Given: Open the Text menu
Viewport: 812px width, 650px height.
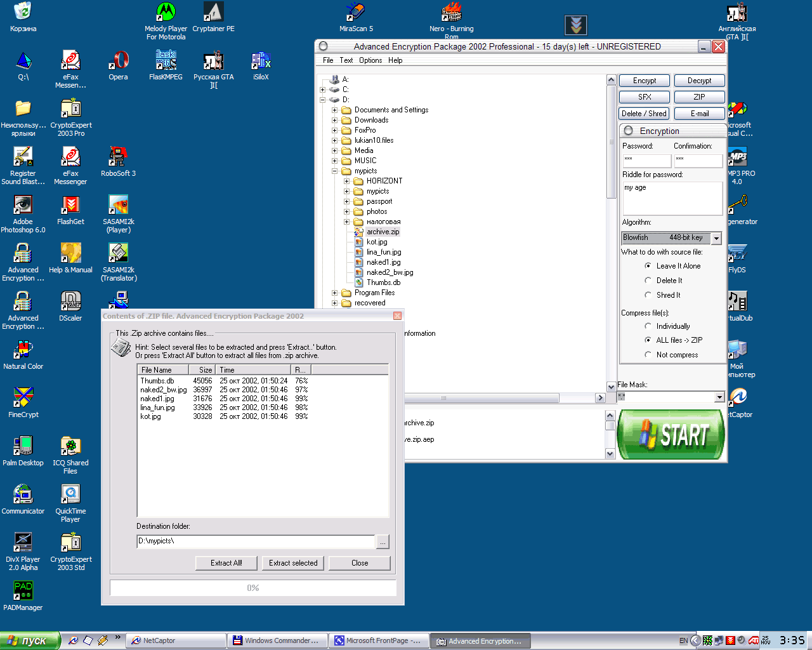Looking at the screenshot, I should pos(346,60).
